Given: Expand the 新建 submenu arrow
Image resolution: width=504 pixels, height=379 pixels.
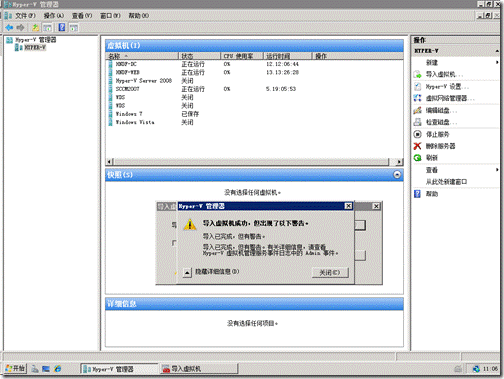Looking at the screenshot, I should (x=497, y=62).
